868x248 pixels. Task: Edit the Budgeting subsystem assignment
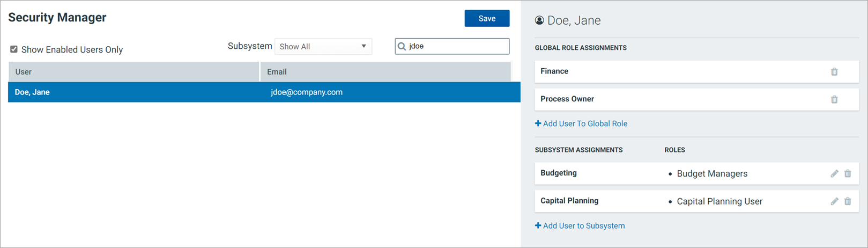[x=834, y=173]
